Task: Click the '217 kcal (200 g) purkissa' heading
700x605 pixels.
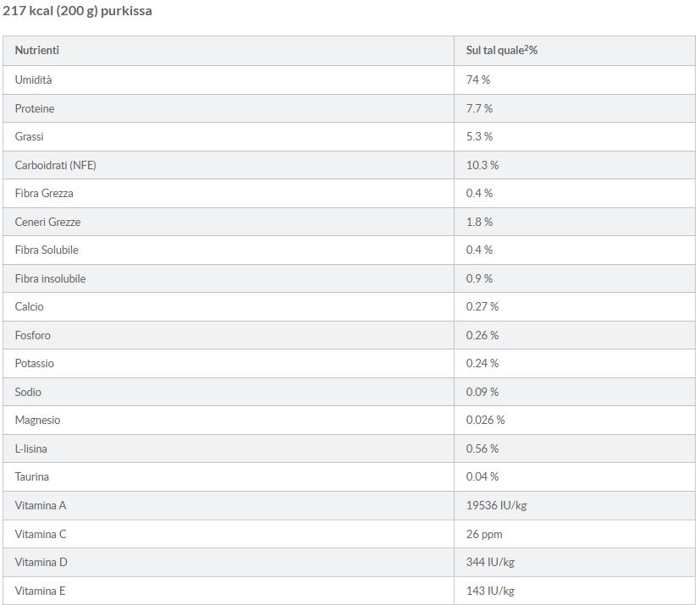Action: pyautogui.click(x=78, y=12)
